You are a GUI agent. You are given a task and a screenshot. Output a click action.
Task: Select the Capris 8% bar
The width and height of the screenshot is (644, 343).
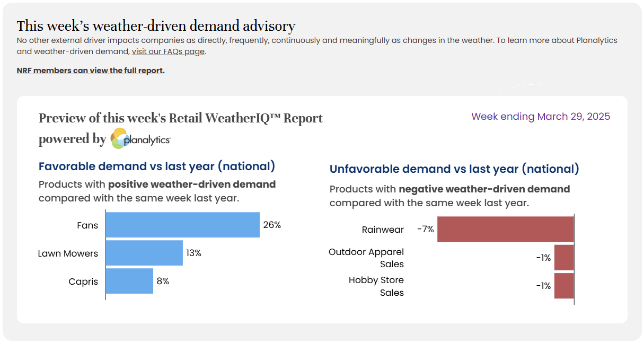click(x=129, y=282)
